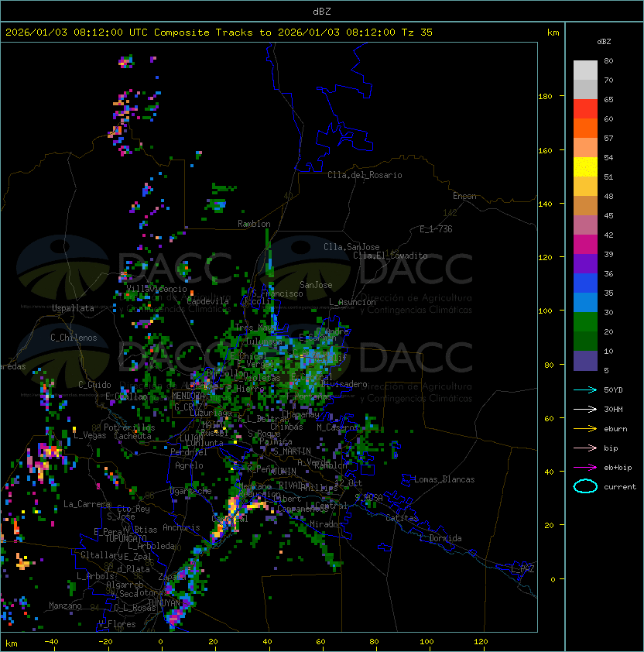Viewport: 644px width, 652px height.
Task: Click the 'Anchoris' map label
Action: click(181, 527)
